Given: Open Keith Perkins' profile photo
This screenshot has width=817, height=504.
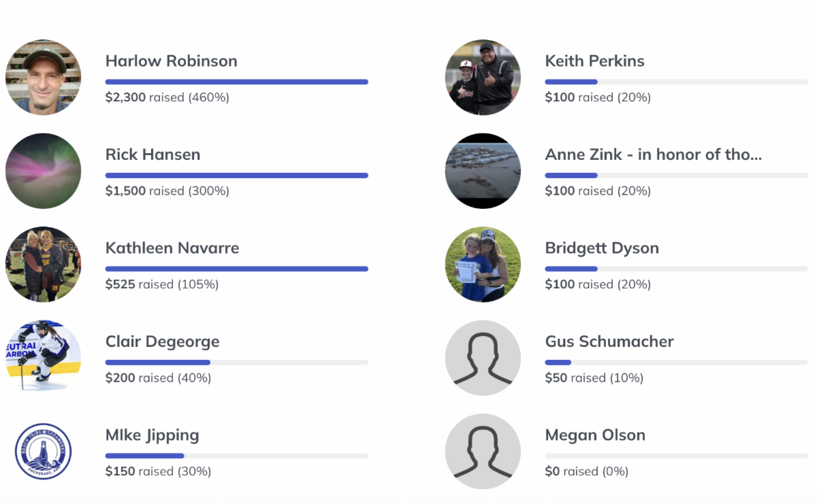Looking at the screenshot, I should pyautogui.click(x=483, y=77).
